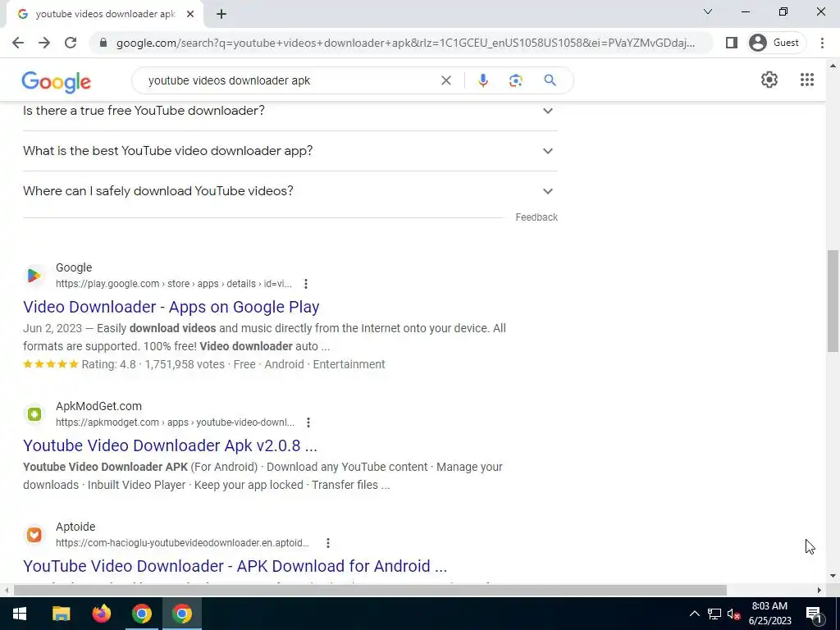Submit search with the magnifier icon
The image size is (840, 630).
pos(550,80)
